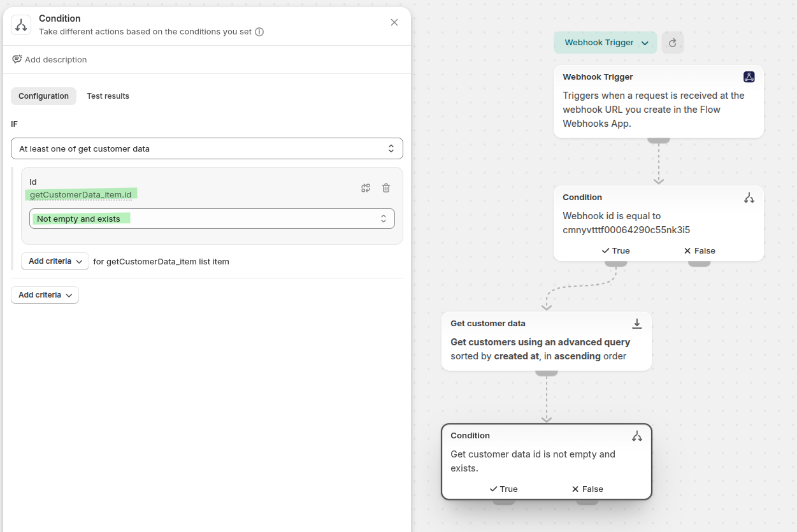Image resolution: width=797 pixels, height=532 pixels.
Task: Switch to the Test results tab
Action: [x=108, y=96]
